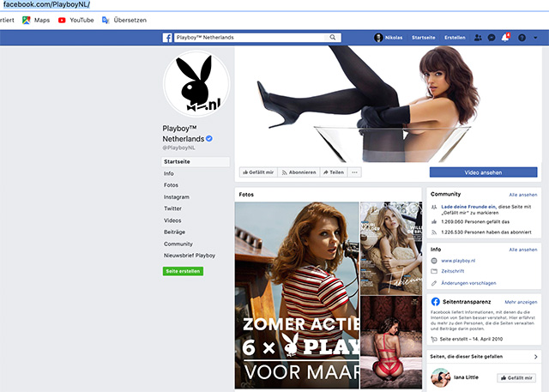Image resolution: width=549 pixels, height=392 pixels.
Task: Open Instagram in page sidebar
Action: (x=177, y=197)
